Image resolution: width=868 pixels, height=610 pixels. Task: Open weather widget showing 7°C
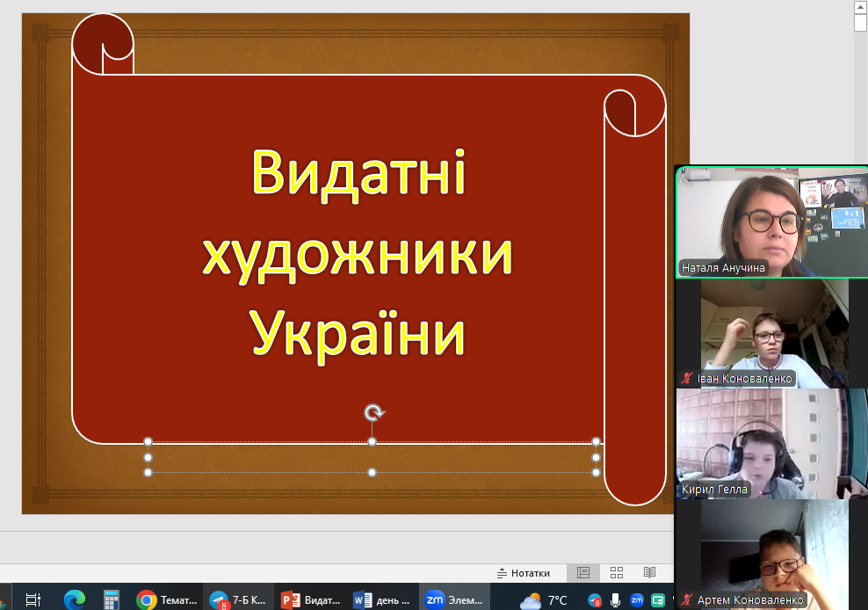click(x=544, y=600)
